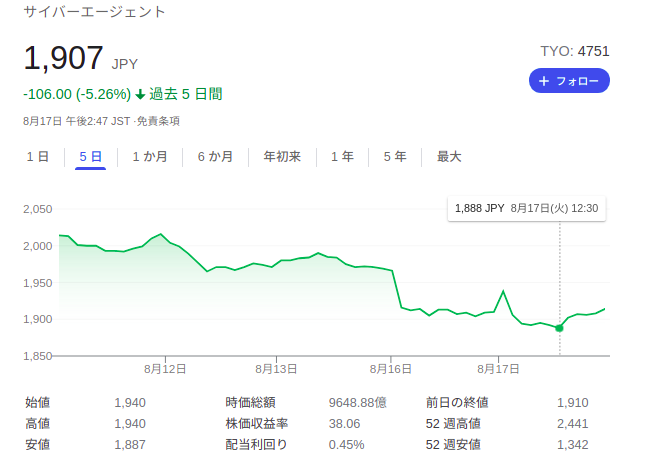Click the 1,900 y-axis value
The height and width of the screenshot is (466, 648).
click(x=38, y=319)
